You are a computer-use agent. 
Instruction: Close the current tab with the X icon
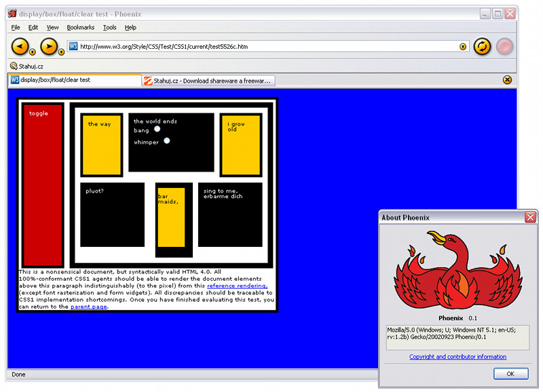pos(507,80)
